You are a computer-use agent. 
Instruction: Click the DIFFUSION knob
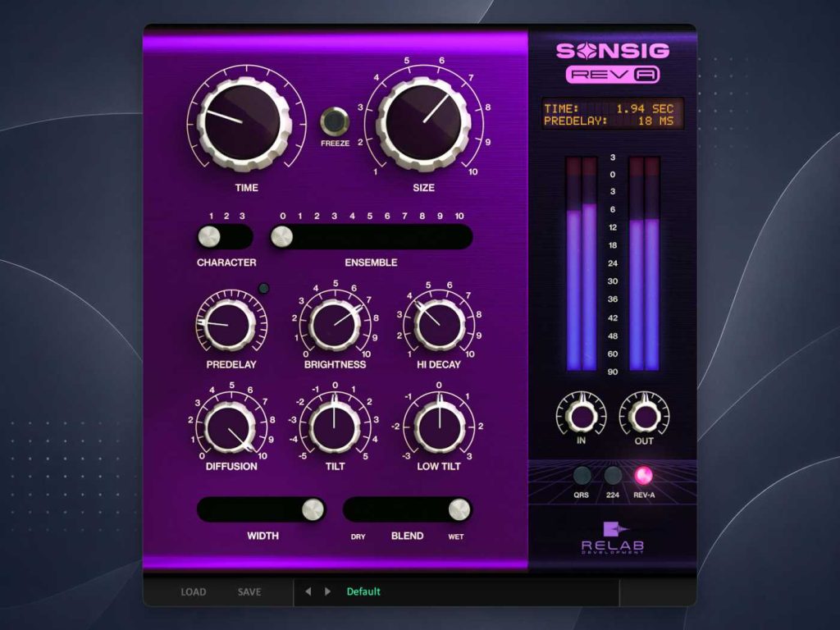point(231,427)
